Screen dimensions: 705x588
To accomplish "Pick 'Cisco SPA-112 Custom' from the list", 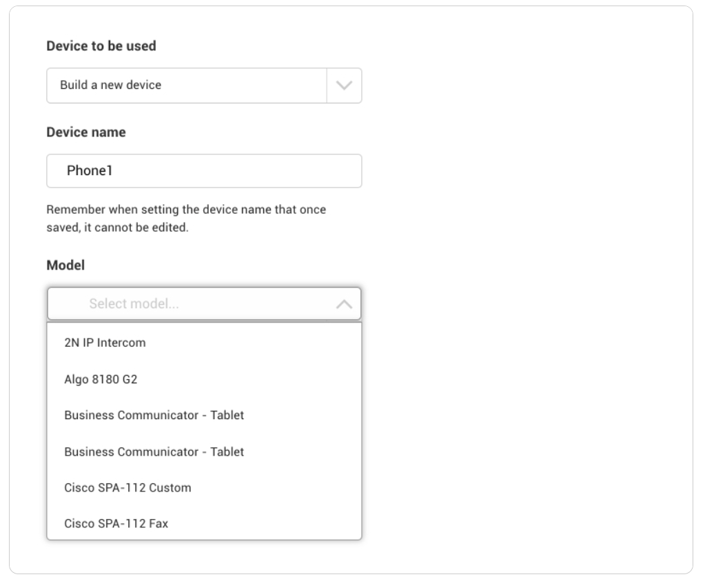I will click(x=204, y=487).
